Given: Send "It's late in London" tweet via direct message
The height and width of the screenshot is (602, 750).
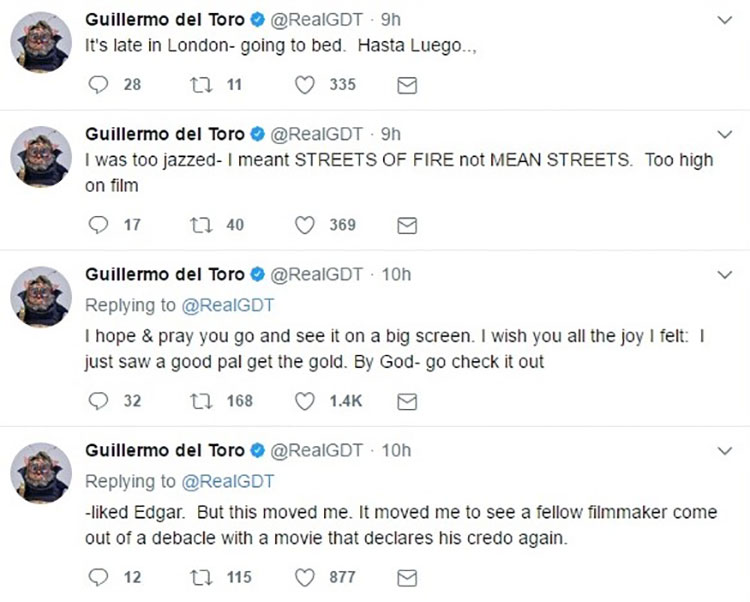Looking at the screenshot, I should pos(407,86).
